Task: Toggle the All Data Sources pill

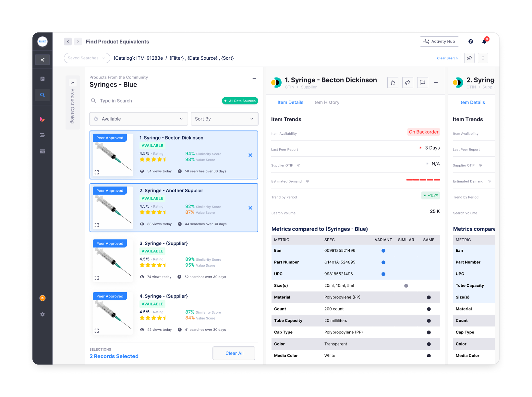Action: click(x=240, y=101)
